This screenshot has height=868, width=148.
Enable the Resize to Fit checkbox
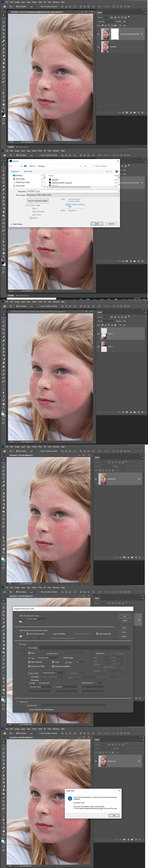(94, 653)
